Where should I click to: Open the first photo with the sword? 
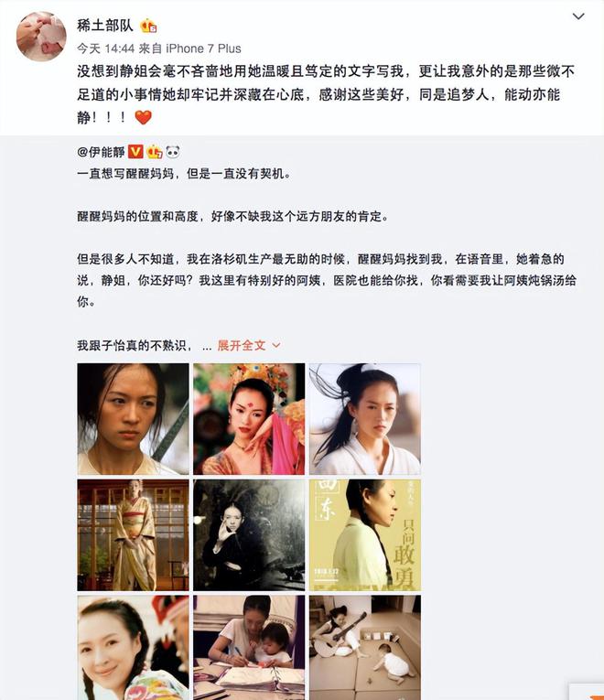(133, 419)
